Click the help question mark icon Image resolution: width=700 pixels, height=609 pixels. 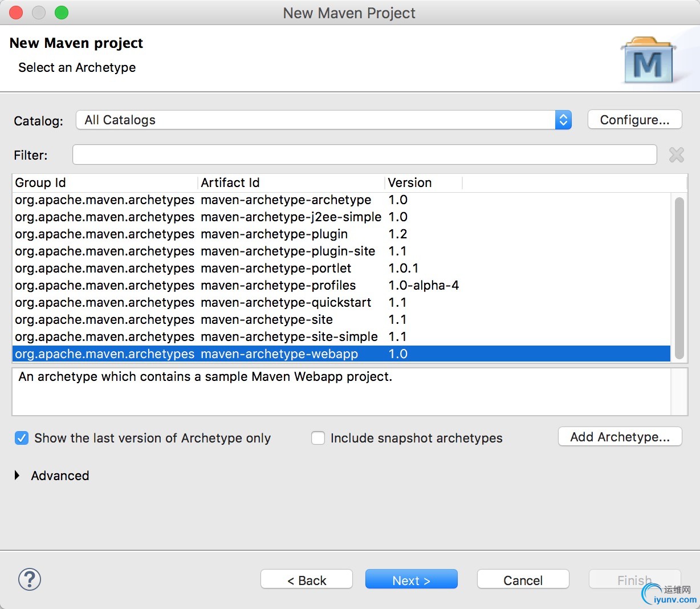[x=30, y=579]
